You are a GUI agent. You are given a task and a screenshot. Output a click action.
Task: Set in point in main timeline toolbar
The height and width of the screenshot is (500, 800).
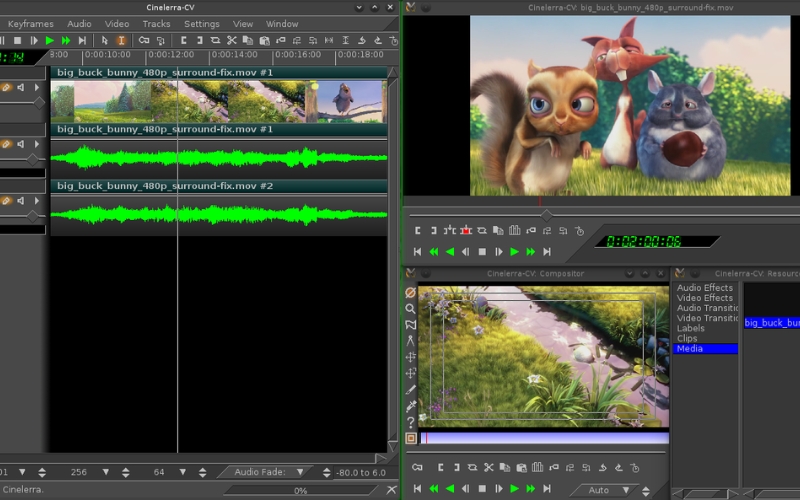tap(183, 40)
